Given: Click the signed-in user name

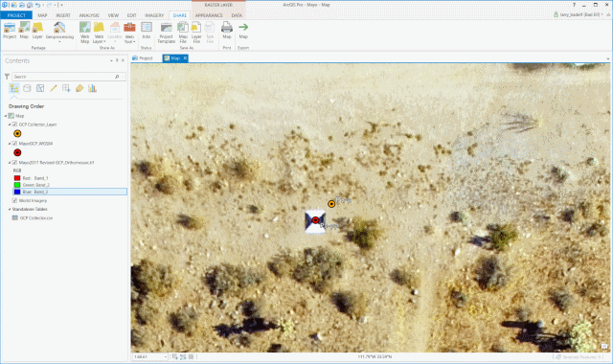Looking at the screenshot, I should tap(579, 14).
